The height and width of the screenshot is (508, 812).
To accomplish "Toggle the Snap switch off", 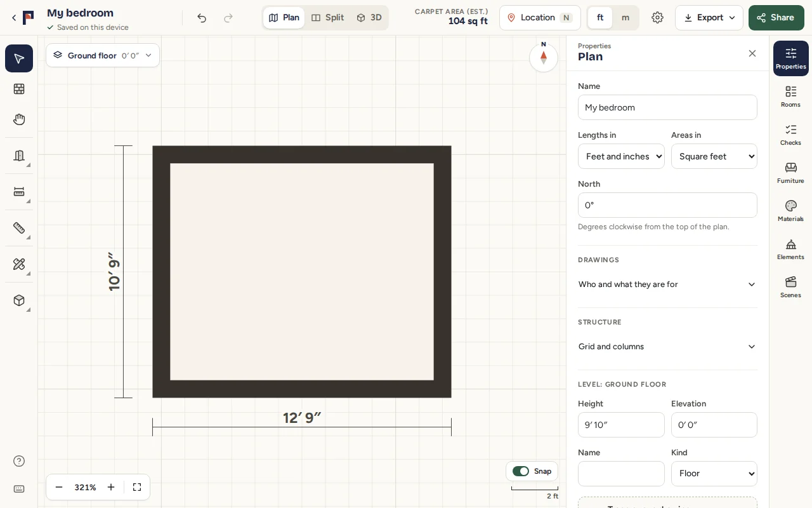I will [x=521, y=471].
